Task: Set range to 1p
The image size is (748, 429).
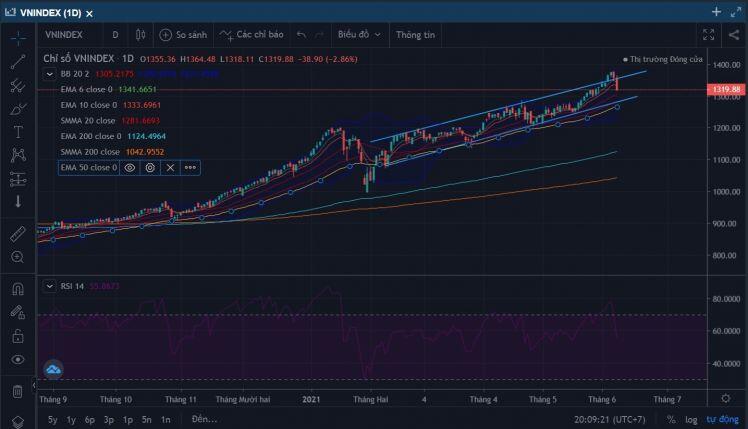Action: pyautogui.click(x=128, y=419)
